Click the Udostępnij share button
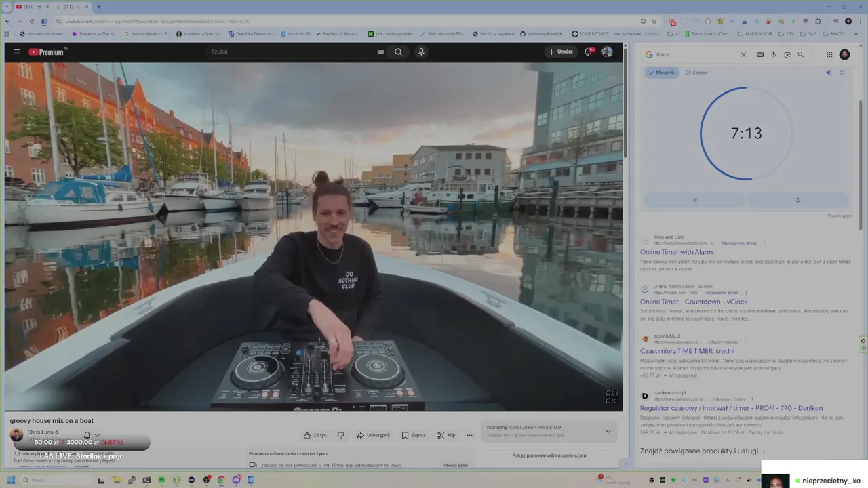 pos(373,435)
